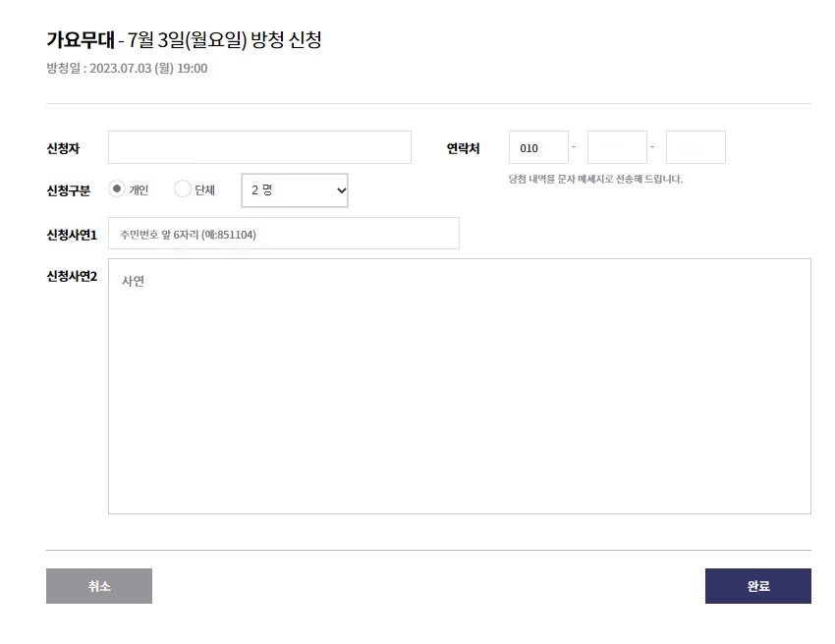Click the 연락처 field label
The width and height of the screenshot is (835, 644).
[x=462, y=146]
